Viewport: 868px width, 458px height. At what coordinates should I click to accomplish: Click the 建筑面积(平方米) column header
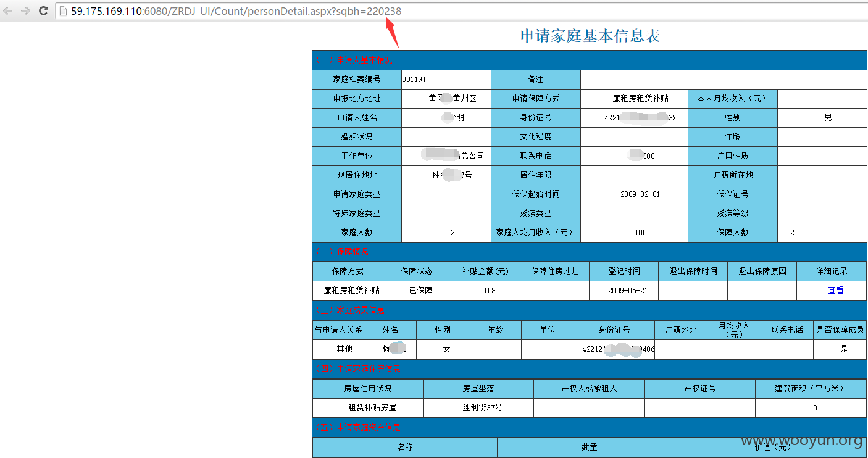(x=811, y=388)
